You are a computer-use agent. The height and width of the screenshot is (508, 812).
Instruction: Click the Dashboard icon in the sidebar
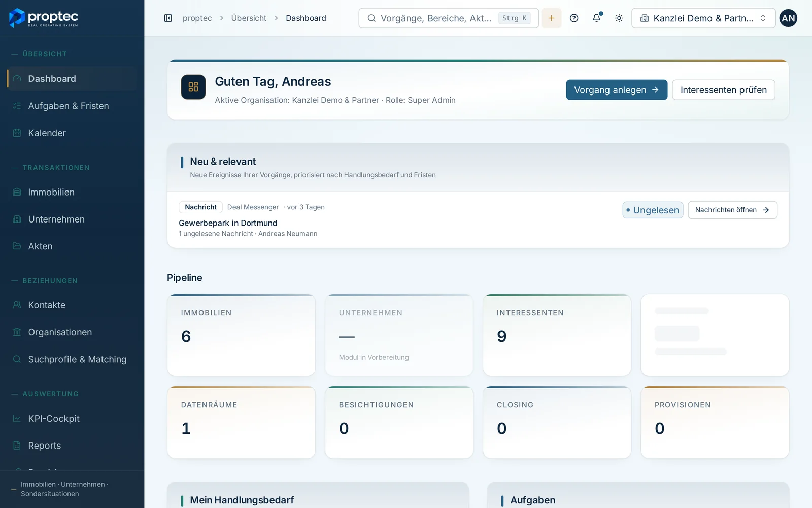[17, 79]
